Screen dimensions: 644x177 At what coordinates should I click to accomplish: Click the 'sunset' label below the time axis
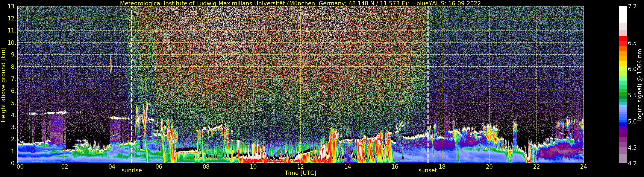click(x=428, y=170)
